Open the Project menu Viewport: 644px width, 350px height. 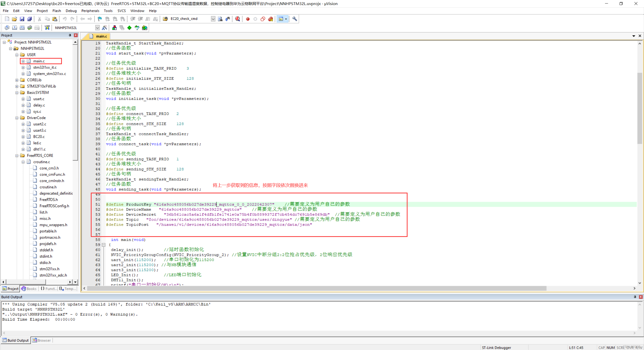[42, 11]
